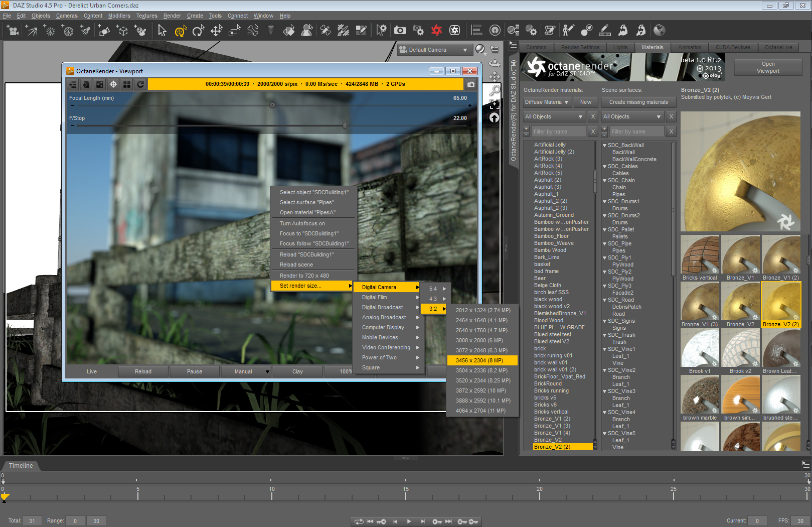Click the red Octane render icon
This screenshot has height=527, width=812.
pos(436,31)
